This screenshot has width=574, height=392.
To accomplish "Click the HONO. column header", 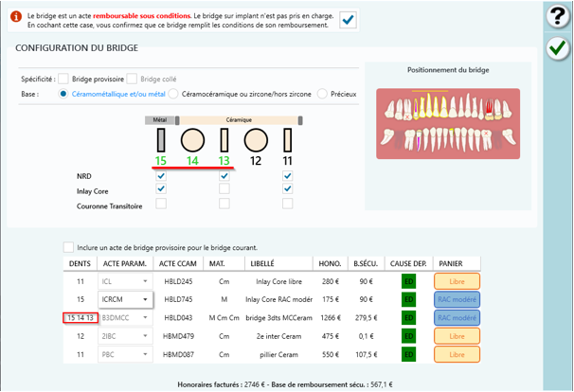I will (331, 263).
